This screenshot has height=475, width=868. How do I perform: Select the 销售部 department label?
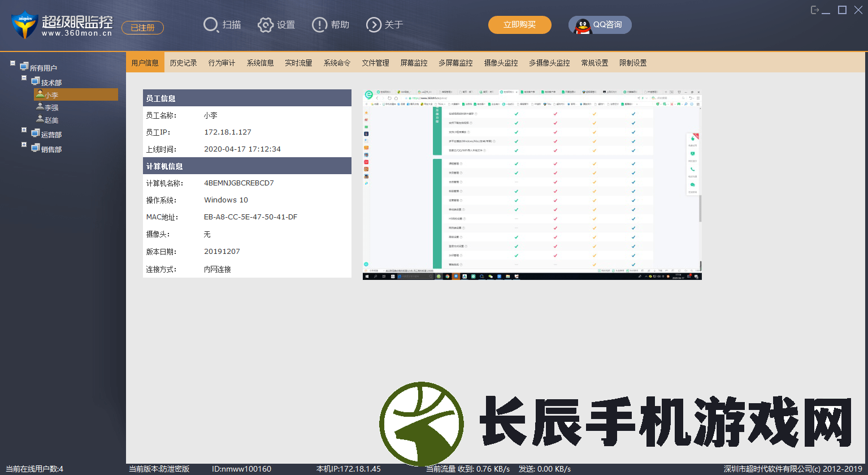click(51, 149)
